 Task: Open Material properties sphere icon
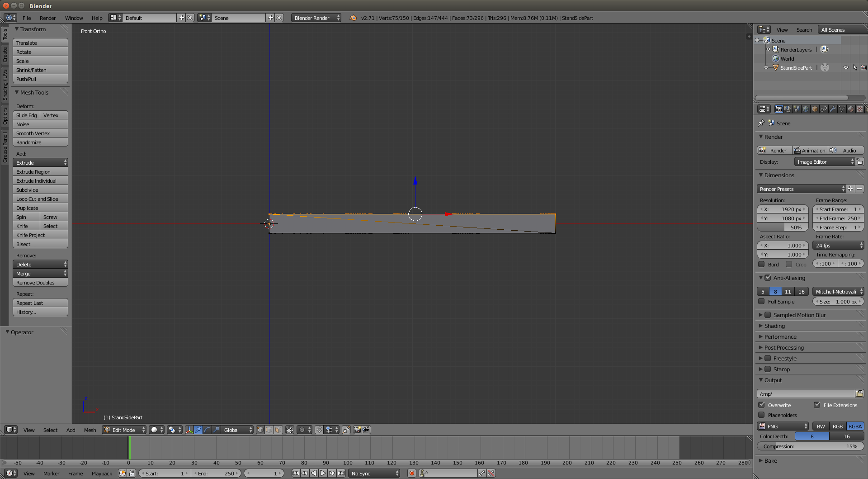[x=851, y=109]
